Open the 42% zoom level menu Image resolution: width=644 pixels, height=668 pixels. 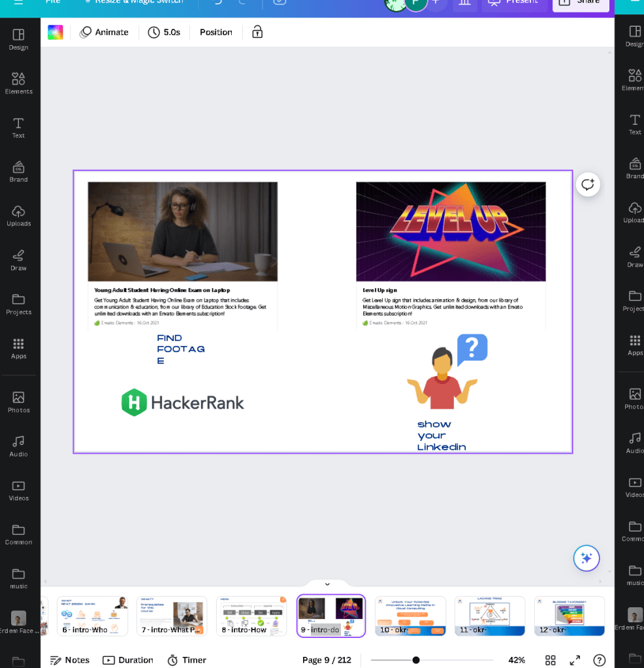coord(517,660)
